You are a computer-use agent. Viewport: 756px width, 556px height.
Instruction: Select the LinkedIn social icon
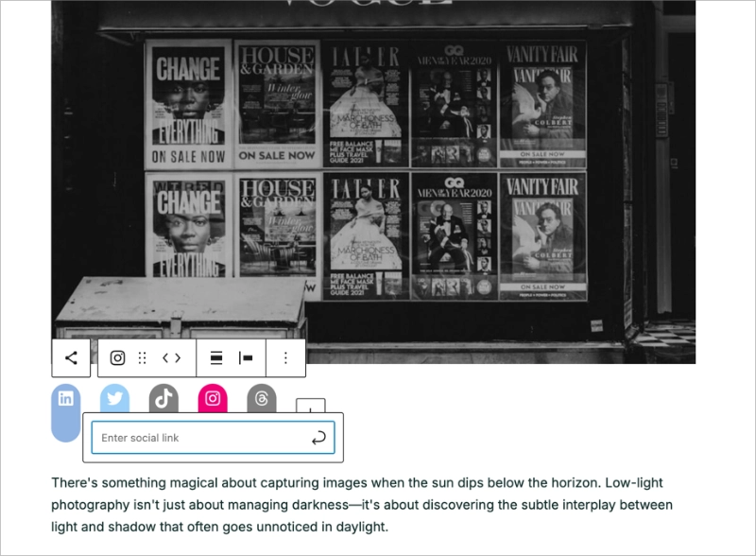(x=66, y=413)
